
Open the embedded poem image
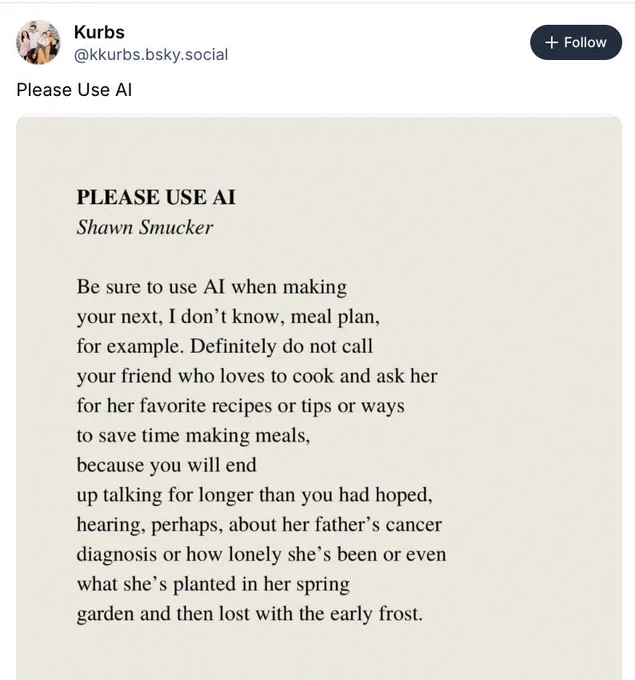[x=319, y=398]
